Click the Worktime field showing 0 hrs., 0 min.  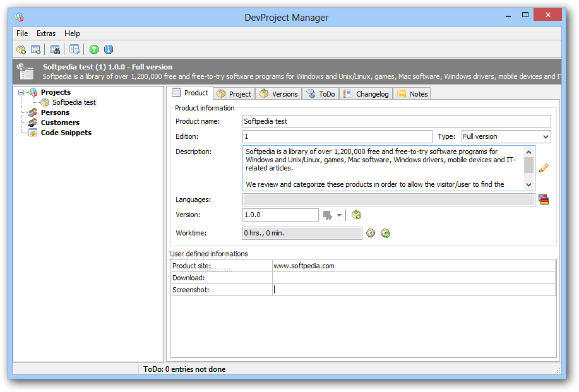coord(302,234)
